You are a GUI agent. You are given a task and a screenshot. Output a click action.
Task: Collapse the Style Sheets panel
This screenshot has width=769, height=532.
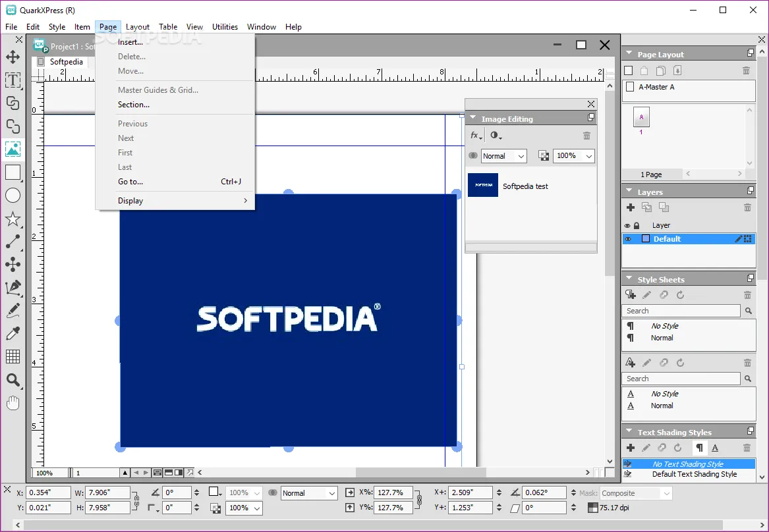[629, 279]
